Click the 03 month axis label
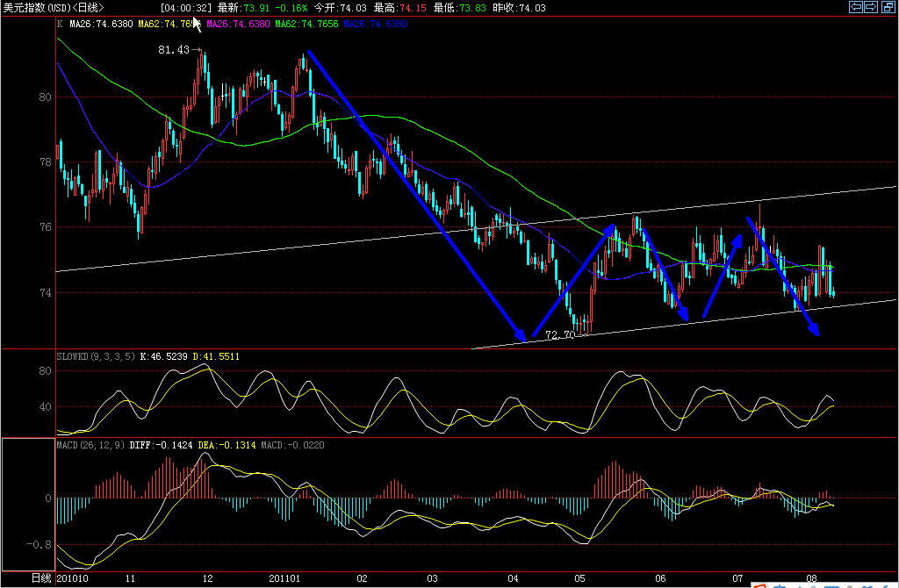Image resolution: width=899 pixels, height=588 pixels. tap(432, 579)
